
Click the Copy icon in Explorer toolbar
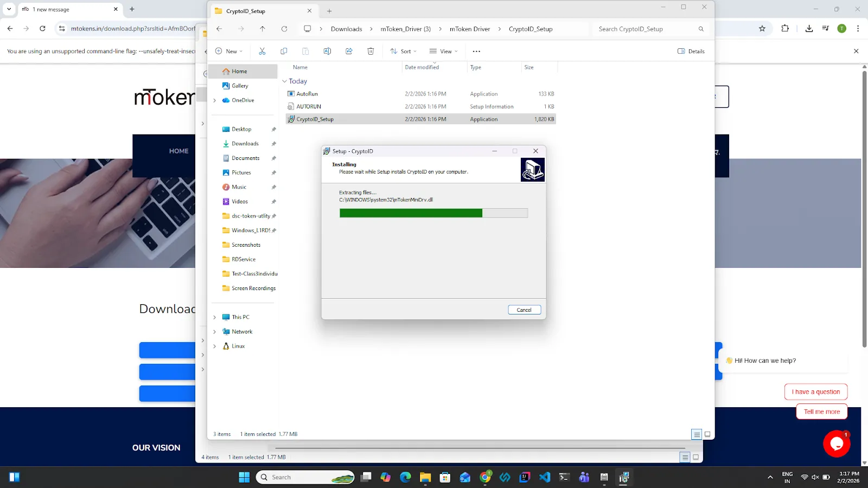[284, 51]
